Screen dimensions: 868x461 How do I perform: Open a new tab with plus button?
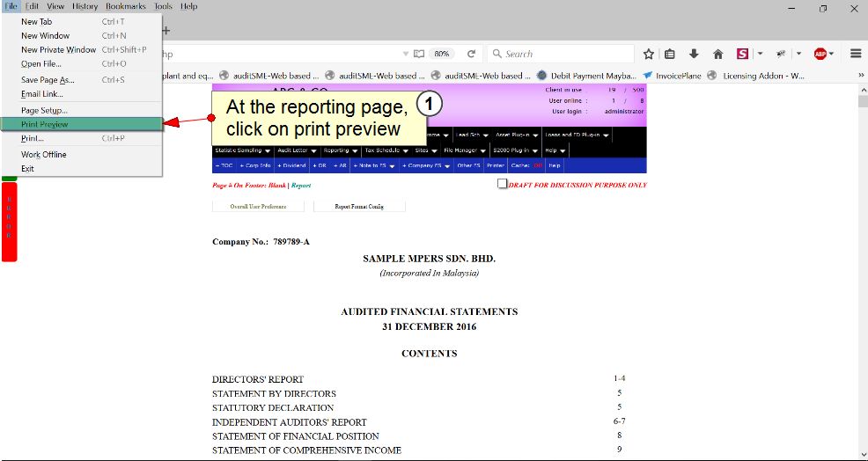[166, 30]
